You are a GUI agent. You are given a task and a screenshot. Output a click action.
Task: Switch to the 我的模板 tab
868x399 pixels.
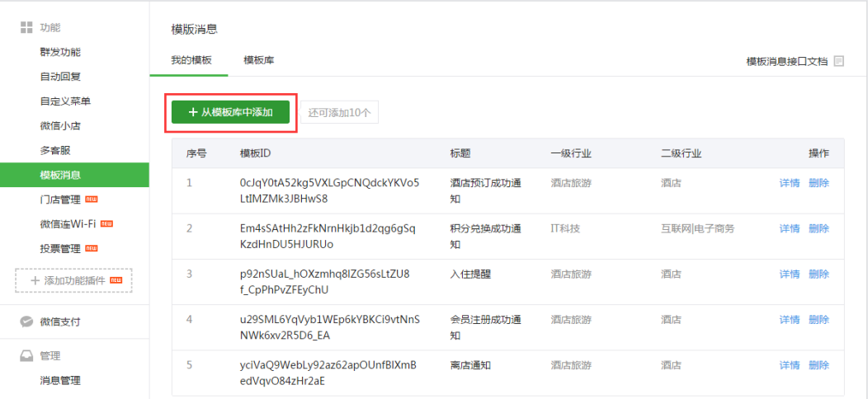coord(191,60)
